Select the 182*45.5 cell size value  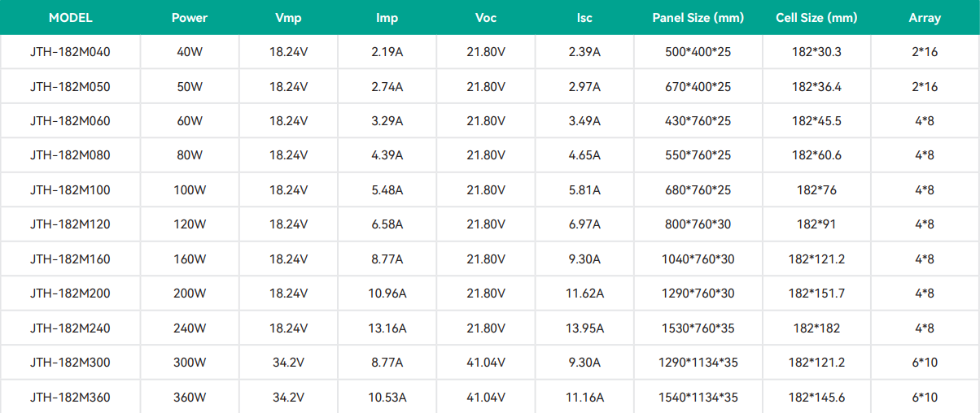[816, 121]
